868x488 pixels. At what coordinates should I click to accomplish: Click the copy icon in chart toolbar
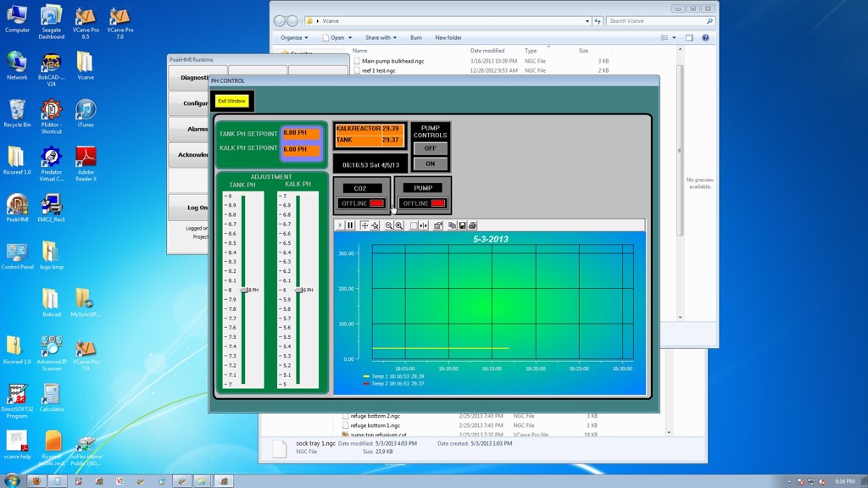(x=453, y=225)
